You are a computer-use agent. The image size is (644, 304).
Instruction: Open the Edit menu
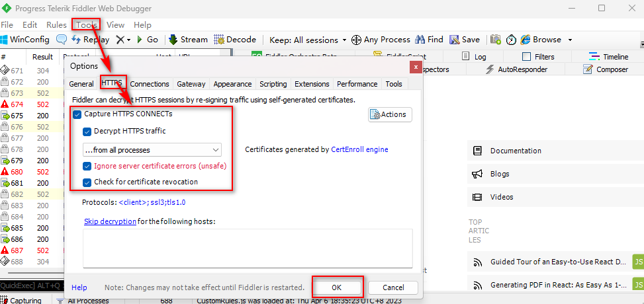30,25
